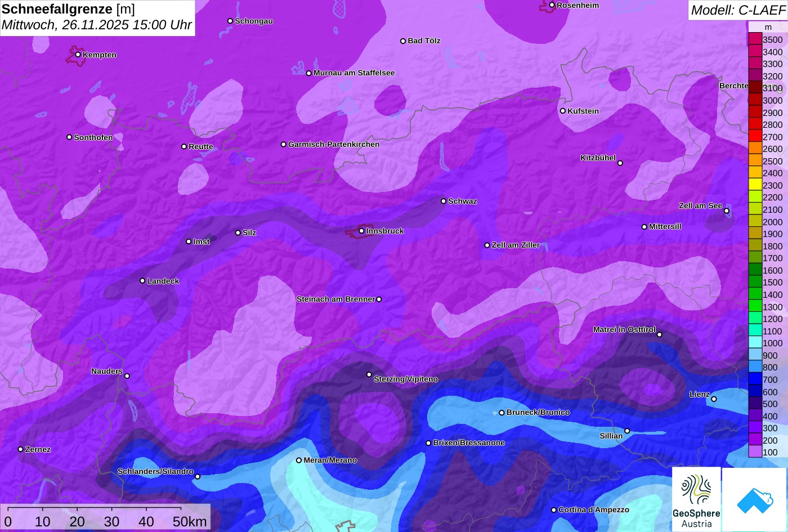
Task: Select the "3500" legend value label
Action: click(772, 40)
